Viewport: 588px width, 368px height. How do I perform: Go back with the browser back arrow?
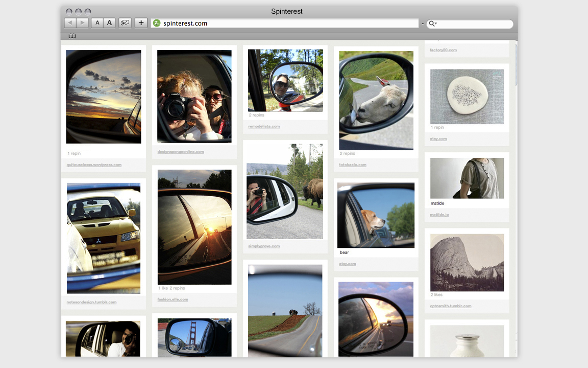coord(70,23)
